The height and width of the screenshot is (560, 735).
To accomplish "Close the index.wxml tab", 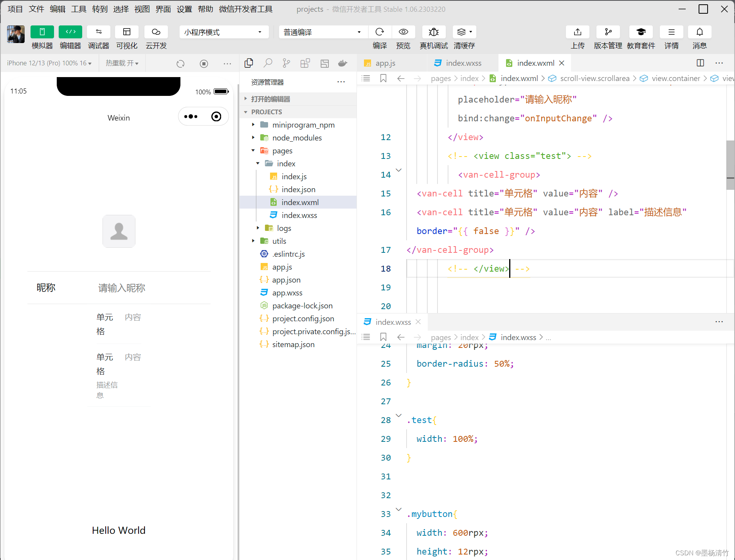I will click(x=562, y=63).
